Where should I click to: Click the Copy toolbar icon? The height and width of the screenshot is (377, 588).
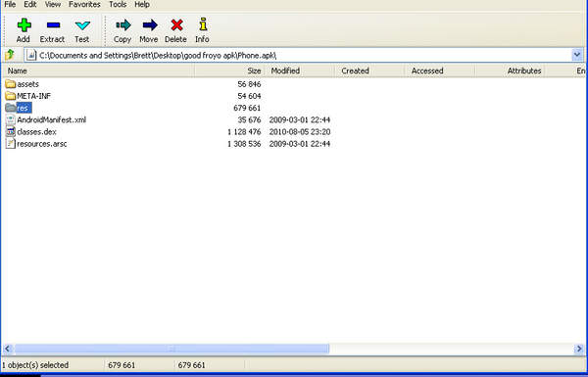point(123,25)
